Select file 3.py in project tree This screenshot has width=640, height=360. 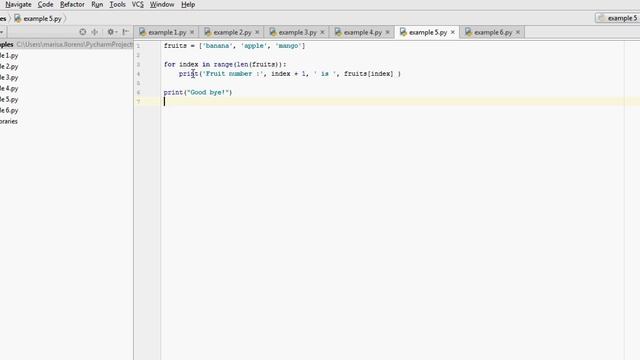[9, 78]
